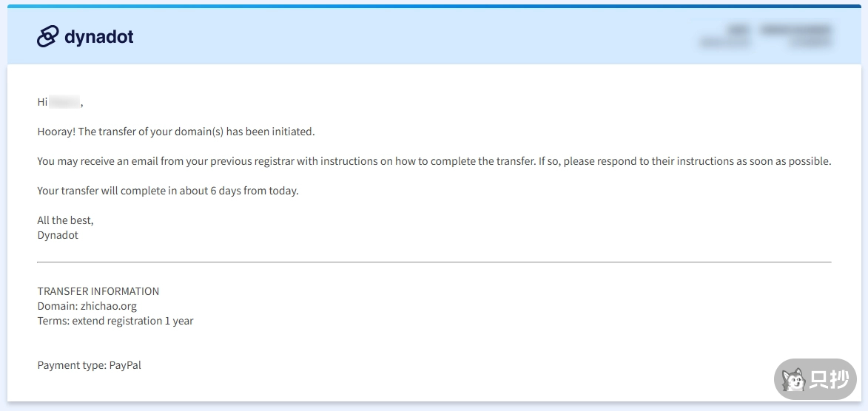
Task: Click the Dynadot chain-link logo icon
Action: click(x=47, y=36)
